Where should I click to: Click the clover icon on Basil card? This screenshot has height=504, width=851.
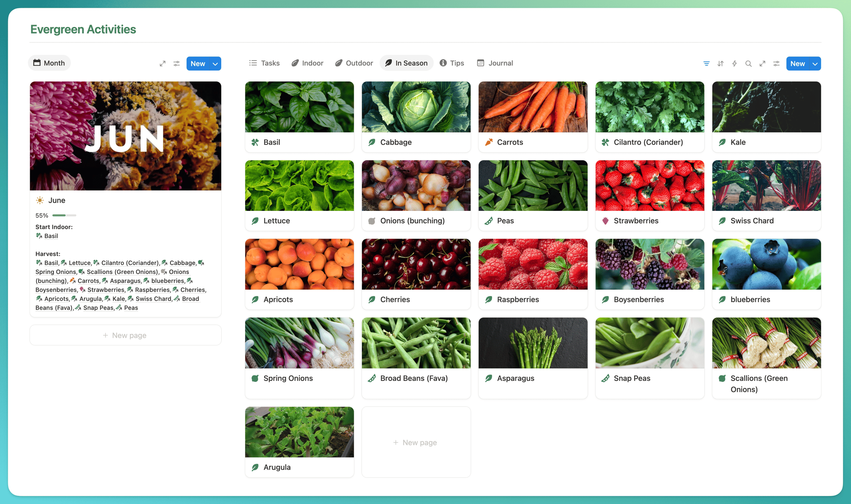click(x=255, y=142)
